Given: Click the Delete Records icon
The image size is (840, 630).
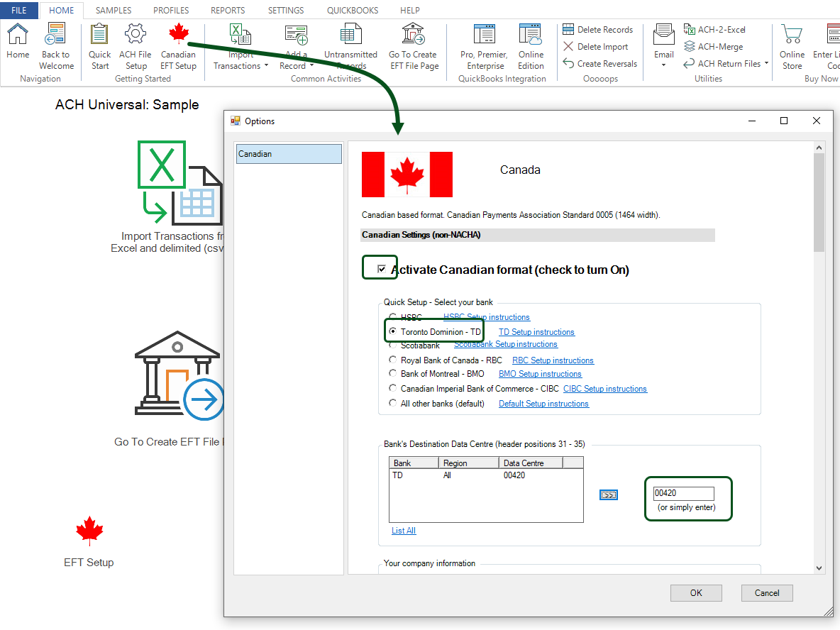Looking at the screenshot, I should [x=599, y=29].
